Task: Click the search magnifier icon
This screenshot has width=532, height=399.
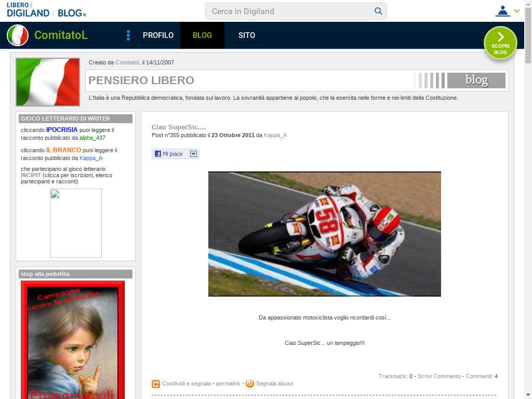Action: coord(378,11)
